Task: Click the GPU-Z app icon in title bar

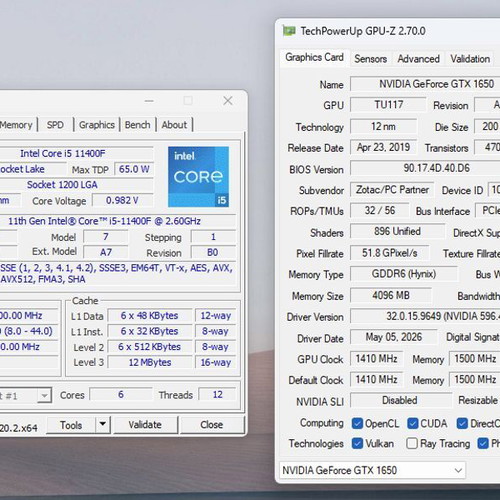Action: [x=289, y=31]
